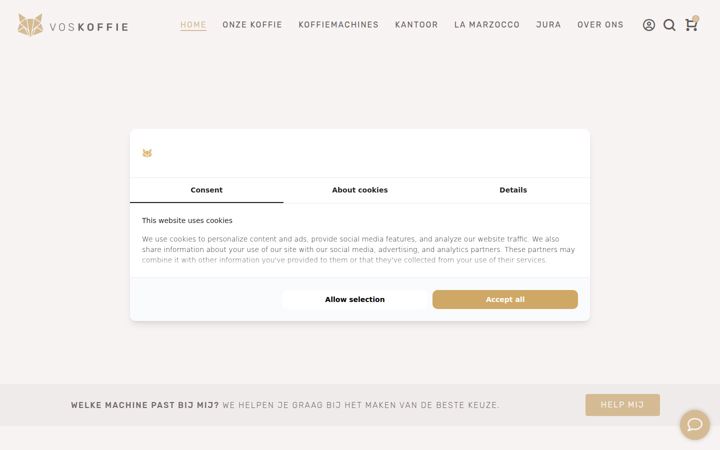Click the Allow selection button
Viewport: 720px width, 450px height.
click(x=354, y=299)
